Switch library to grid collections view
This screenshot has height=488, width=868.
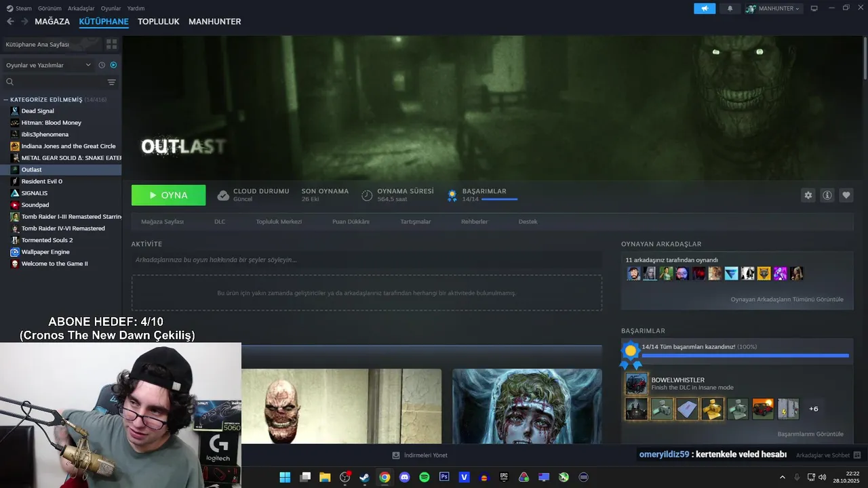[x=111, y=44]
